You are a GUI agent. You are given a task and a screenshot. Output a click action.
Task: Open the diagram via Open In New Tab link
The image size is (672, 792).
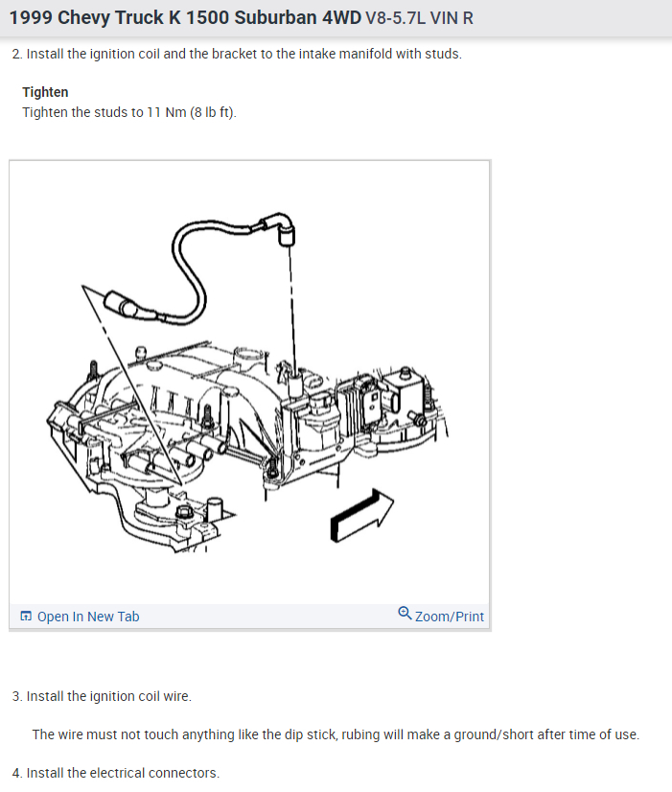coord(88,617)
